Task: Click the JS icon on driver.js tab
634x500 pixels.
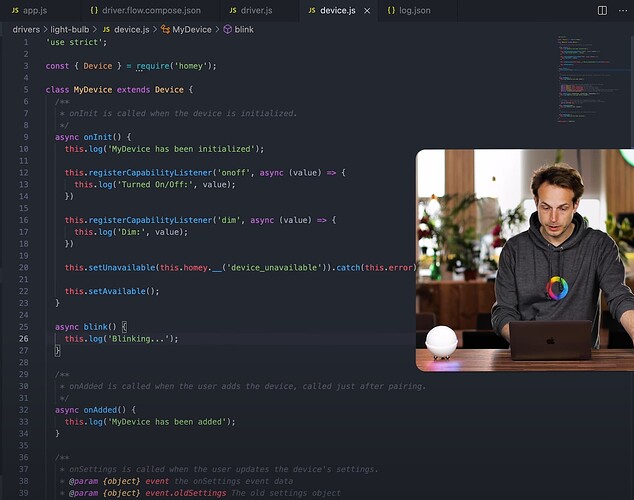Action: pos(233,11)
